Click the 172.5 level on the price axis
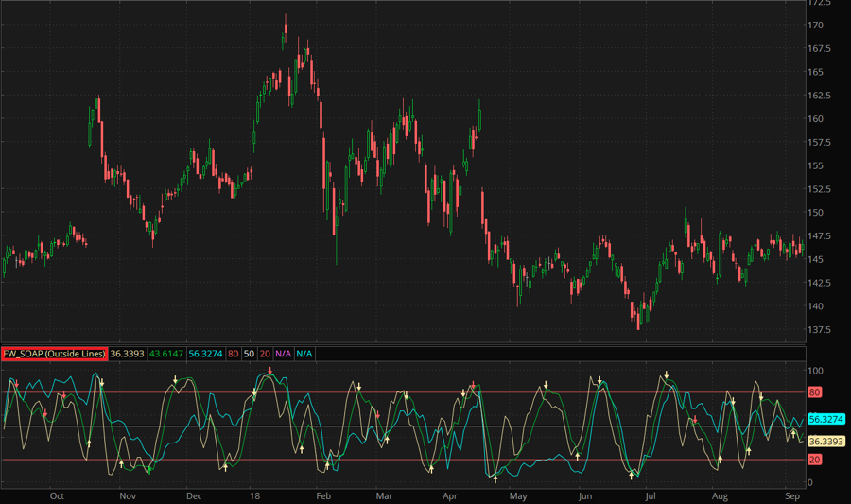Viewport: 851px width, 504px height. click(x=819, y=3)
